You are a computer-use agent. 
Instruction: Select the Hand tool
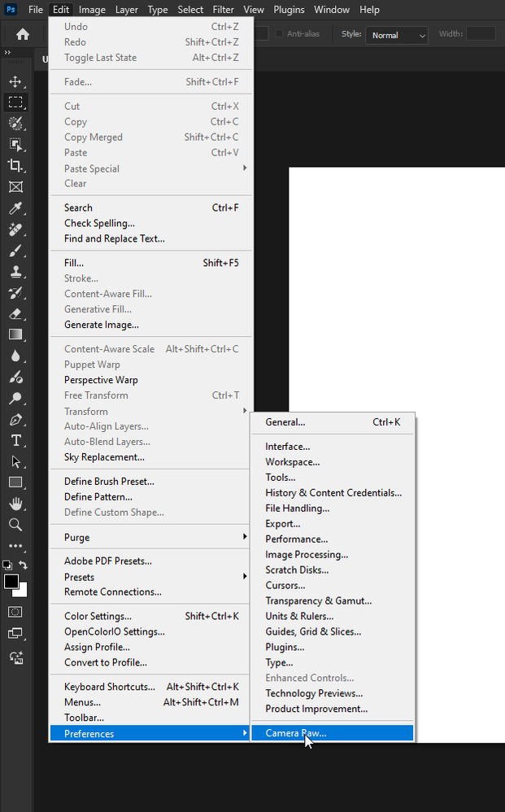click(x=15, y=504)
